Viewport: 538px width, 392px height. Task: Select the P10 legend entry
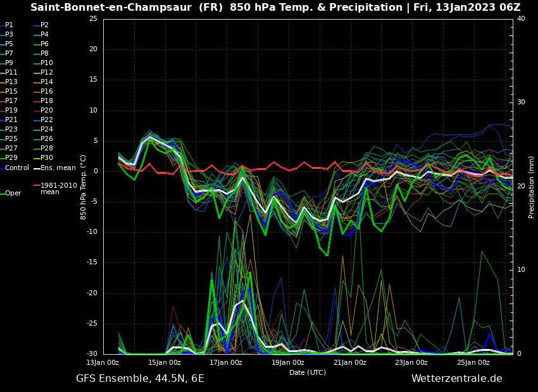pos(47,63)
